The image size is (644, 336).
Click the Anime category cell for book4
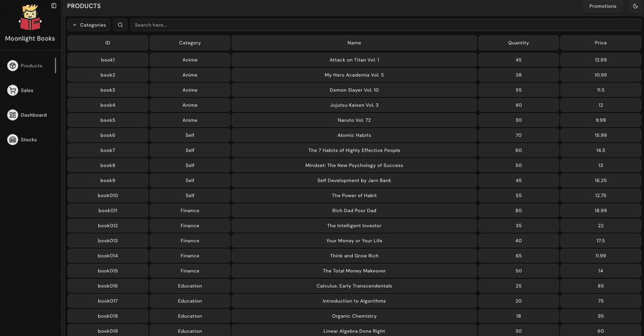click(190, 105)
